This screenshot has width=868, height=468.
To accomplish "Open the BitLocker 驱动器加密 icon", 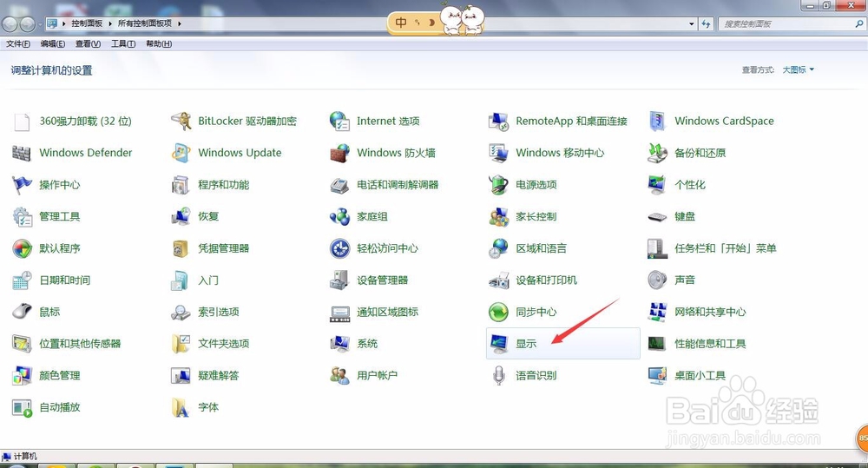I will click(x=181, y=121).
